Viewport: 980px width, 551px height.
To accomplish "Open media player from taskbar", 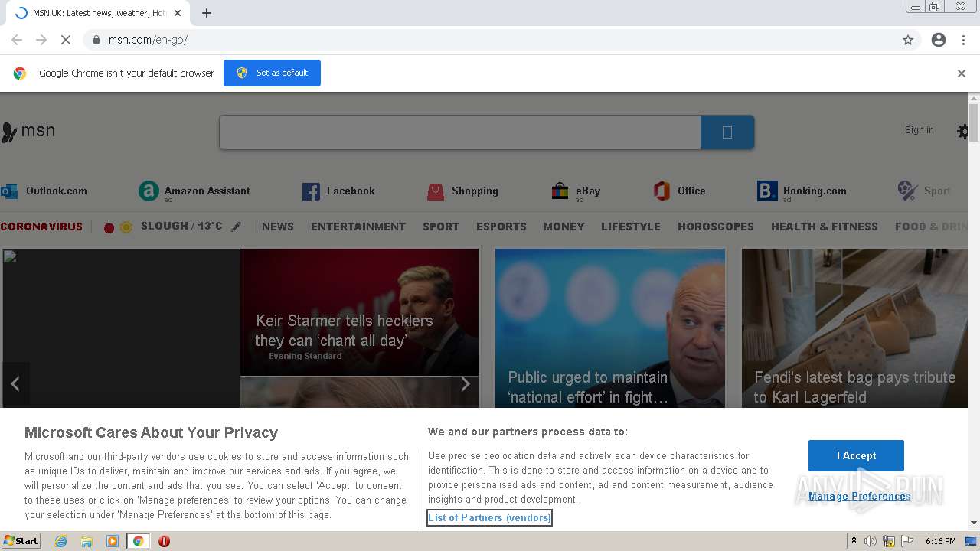I will tap(113, 541).
